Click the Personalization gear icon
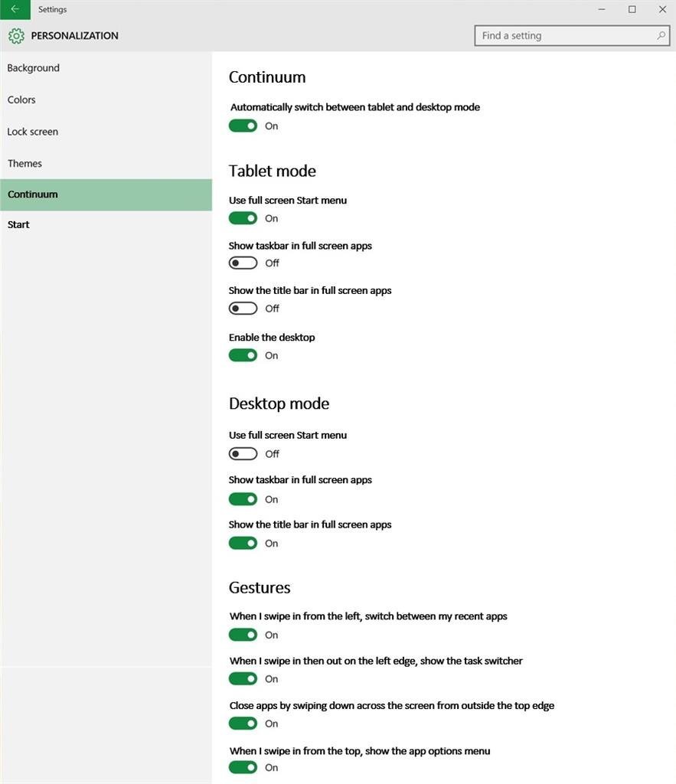Viewport: 676px width, 784px height. pyautogui.click(x=16, y=36)
